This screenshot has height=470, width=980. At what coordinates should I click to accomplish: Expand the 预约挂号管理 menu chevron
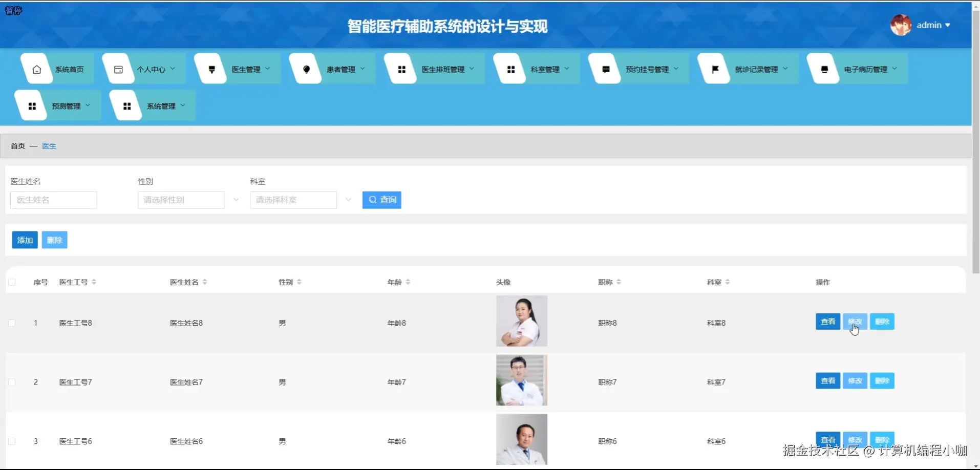tap(676, 69)
